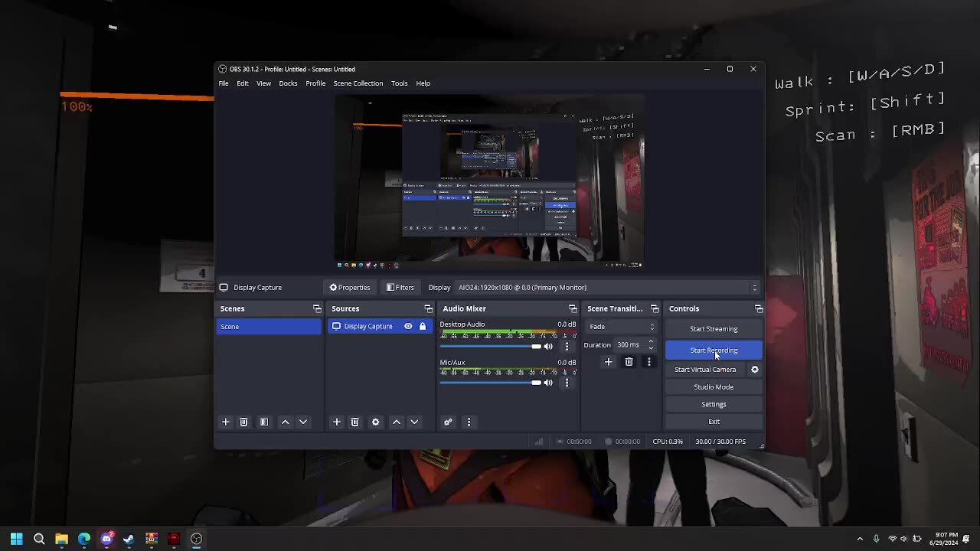Click Start Virtual Camera button
This screenshot has height=551, width=980.
[x=705, y=370]
